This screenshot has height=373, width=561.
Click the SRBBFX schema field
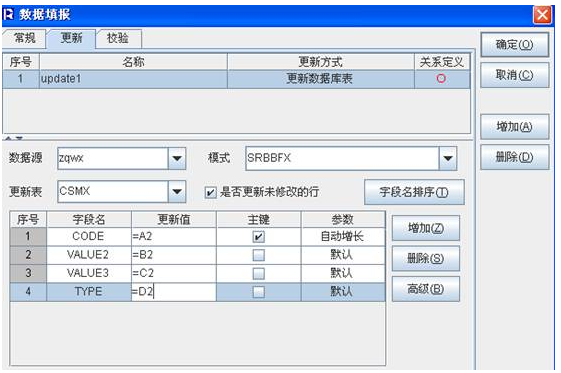coord(342,158)
